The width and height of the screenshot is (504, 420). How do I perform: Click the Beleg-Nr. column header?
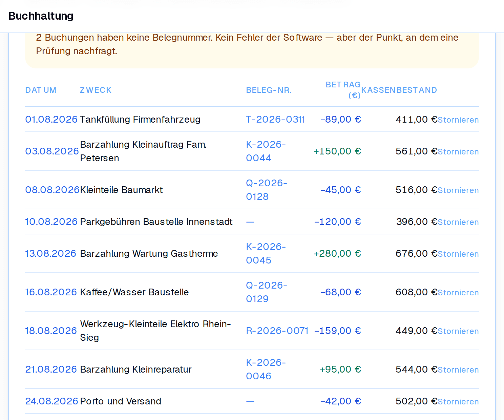269,90
